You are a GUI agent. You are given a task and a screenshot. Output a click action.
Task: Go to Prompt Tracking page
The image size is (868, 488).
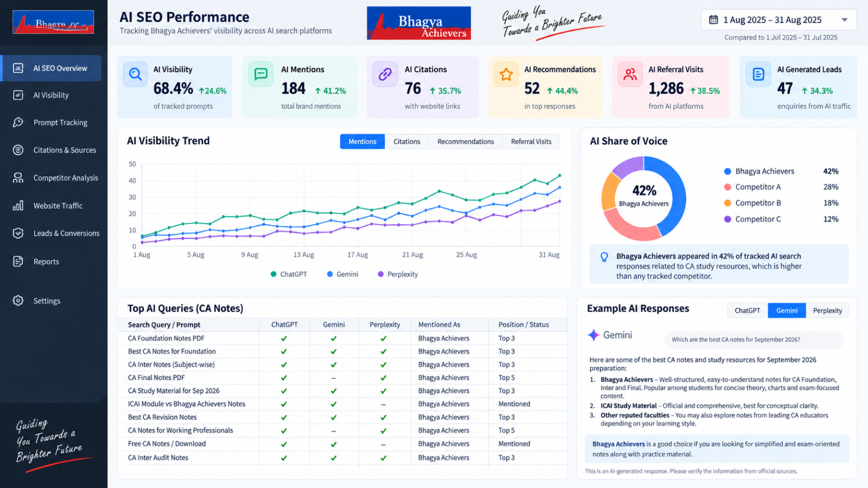click(60, 123)
